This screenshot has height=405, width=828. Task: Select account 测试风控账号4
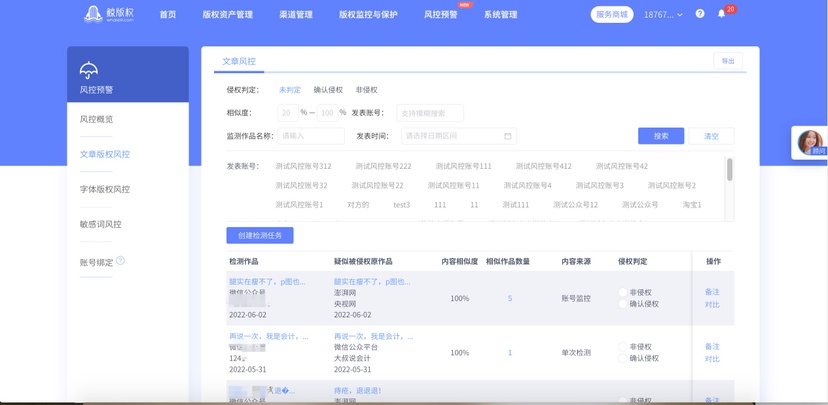528,185
